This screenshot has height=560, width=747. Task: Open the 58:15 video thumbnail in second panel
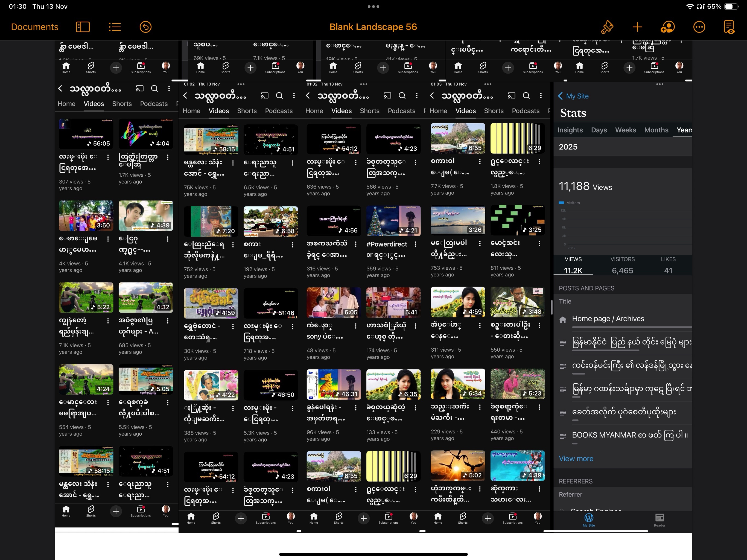[x=211, y=139]
